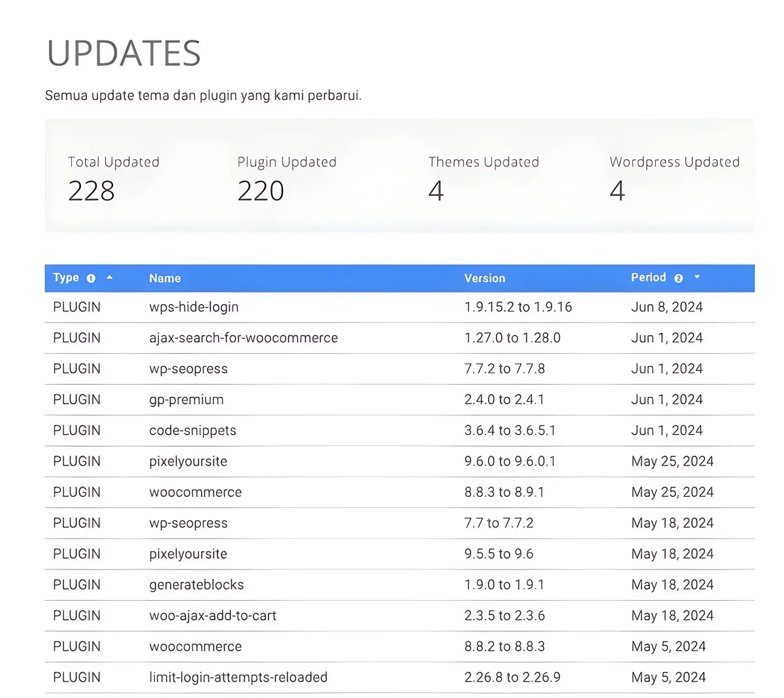The width and height of the screenshot is (784, 698).
Task: Select the generateblocks plugin row
Action: click(x=399, y=584)
